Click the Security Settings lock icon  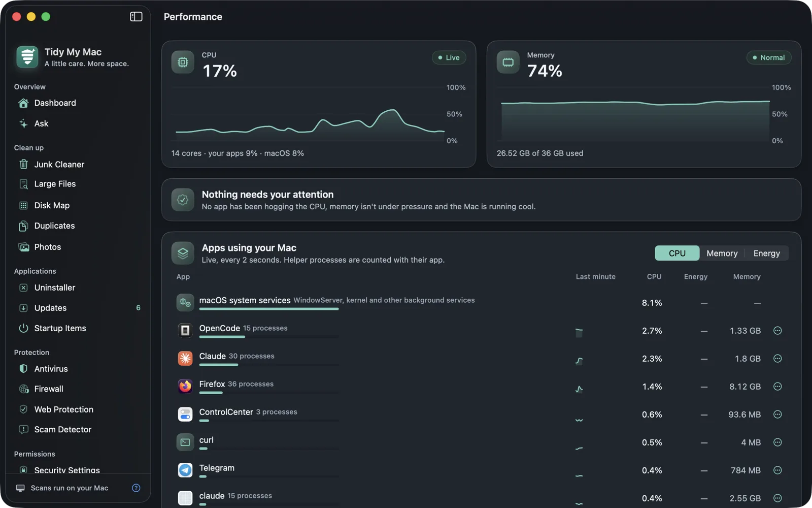pos(23,470)
